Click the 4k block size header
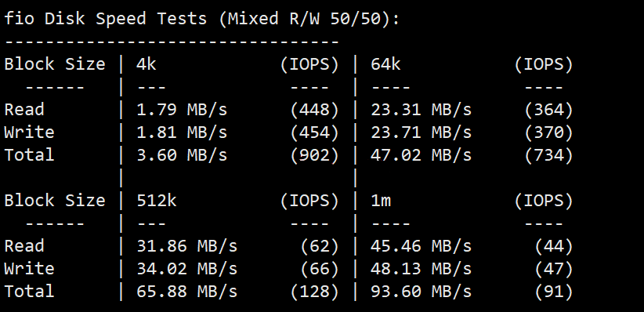The height and width of the screenshot is (312, 644). pos(147,64)
